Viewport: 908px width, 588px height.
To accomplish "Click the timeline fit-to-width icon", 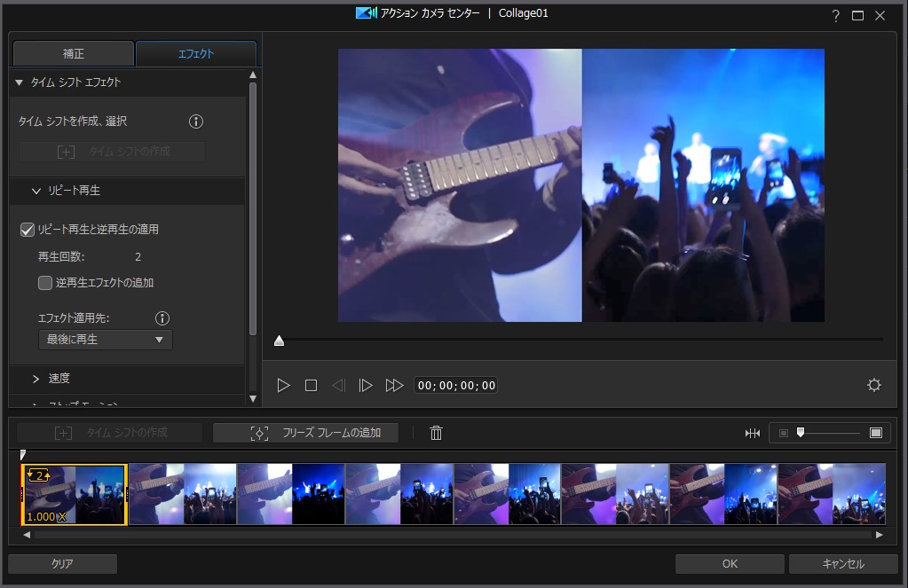I will 753,433.
